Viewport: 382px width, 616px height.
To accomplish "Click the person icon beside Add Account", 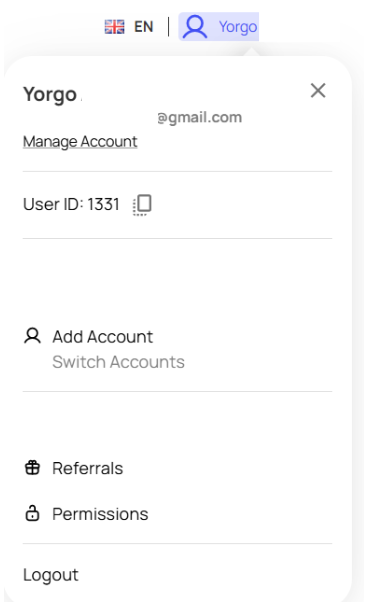I will point(32,336).
